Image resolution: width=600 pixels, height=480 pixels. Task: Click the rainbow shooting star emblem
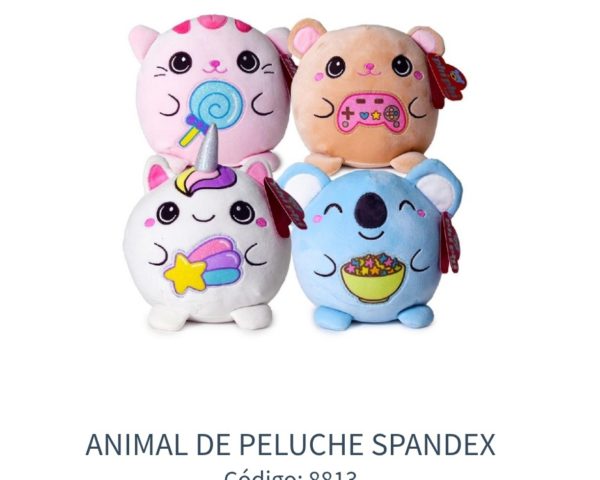pos(204,265)
